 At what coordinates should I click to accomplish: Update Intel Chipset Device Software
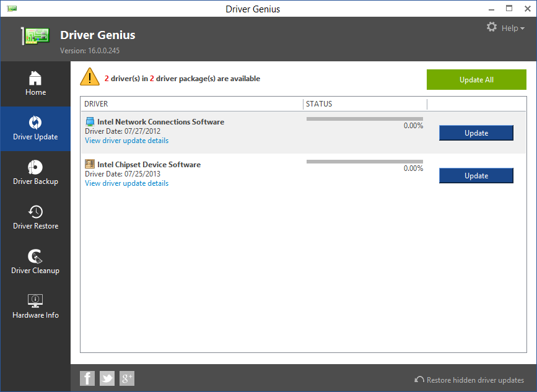coord(476,176)
